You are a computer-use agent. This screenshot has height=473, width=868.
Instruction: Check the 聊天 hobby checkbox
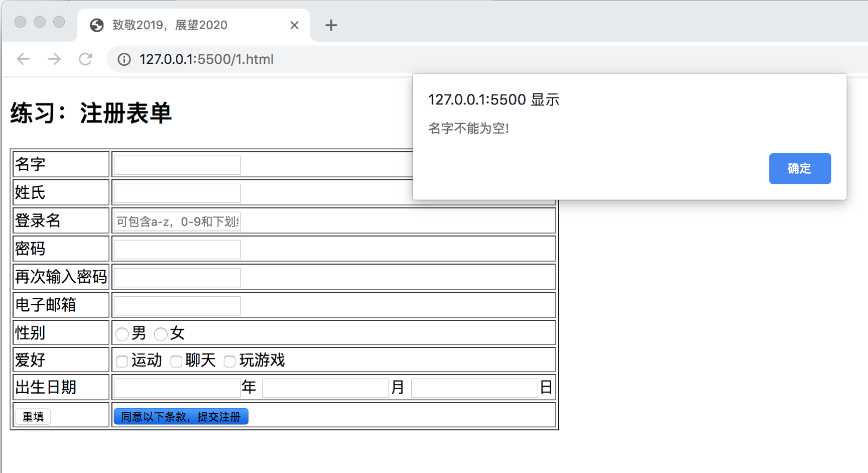[x=176, y=361]
